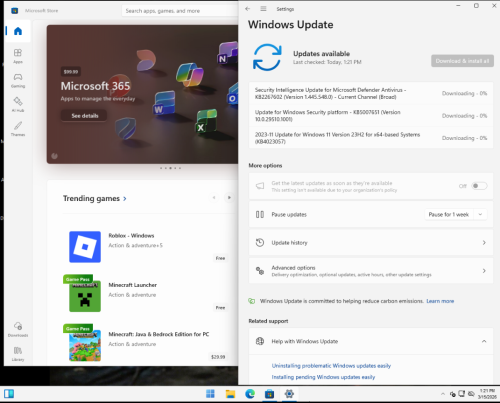Click Minecraft Launcher title
Screen dimensions: 500x403
tap(133, 285)
